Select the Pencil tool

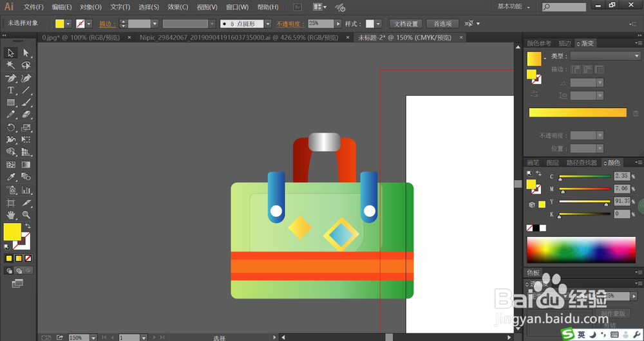point(11,115)
